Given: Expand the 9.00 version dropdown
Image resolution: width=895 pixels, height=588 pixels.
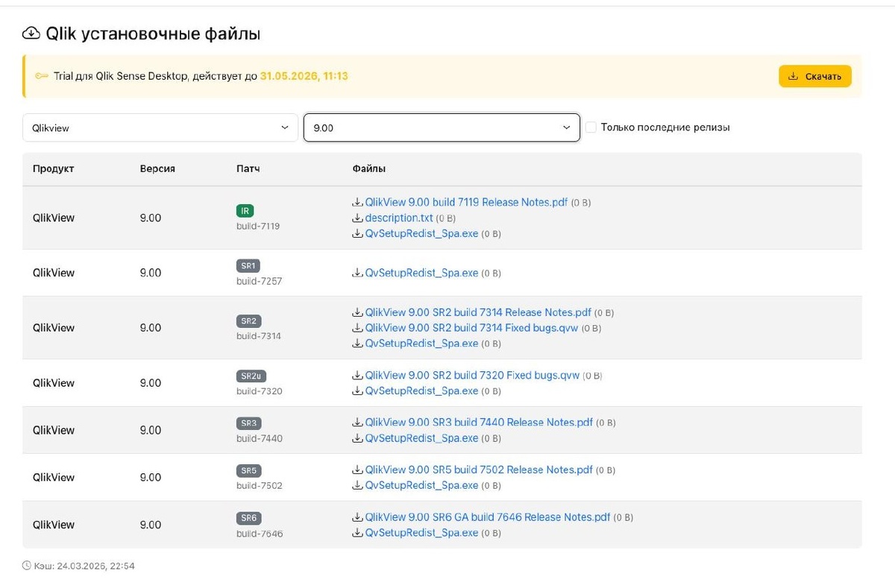Looking at the screenshot, I should point(442,127).
